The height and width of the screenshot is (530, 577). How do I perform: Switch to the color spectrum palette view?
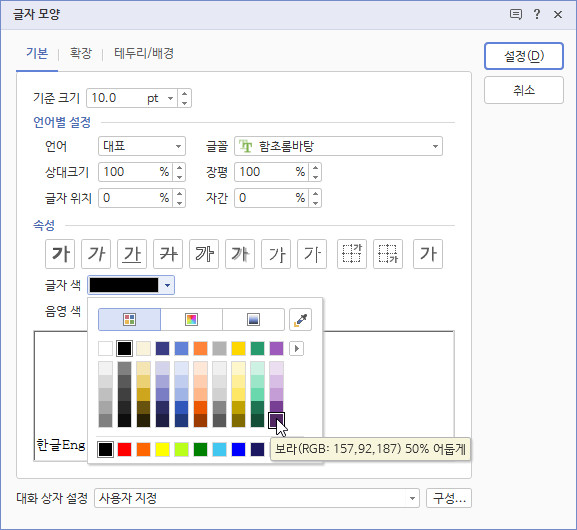[x=191, y=319]
